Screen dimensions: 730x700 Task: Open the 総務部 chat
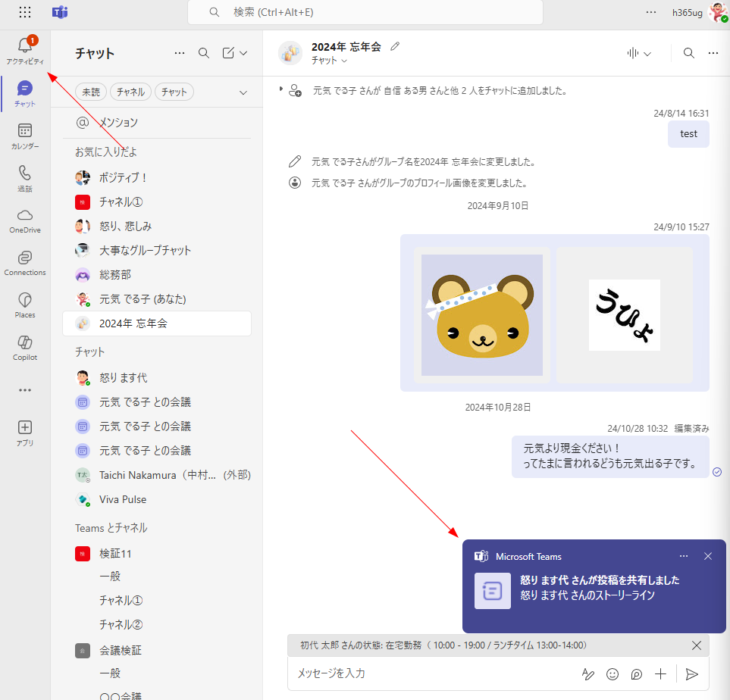pos(157,274)
